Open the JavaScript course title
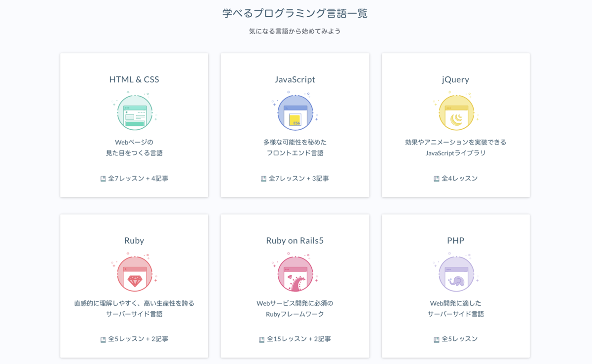This screenshot has width=592, height=364. click(295, 79)
